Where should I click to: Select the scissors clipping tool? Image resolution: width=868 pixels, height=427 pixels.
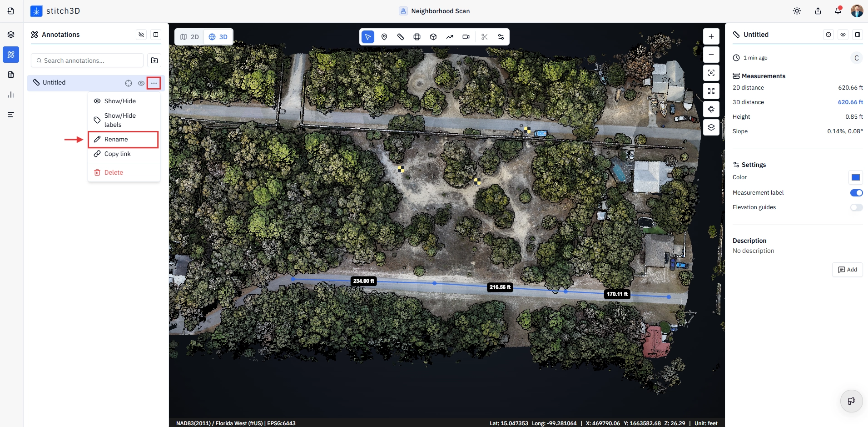click(x=485, y=37)
